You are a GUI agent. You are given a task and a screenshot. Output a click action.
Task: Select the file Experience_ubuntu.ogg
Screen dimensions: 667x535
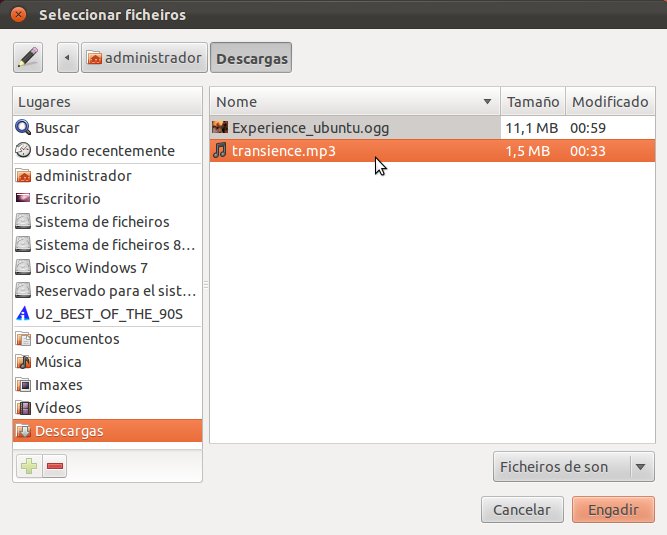coord(432,128)
